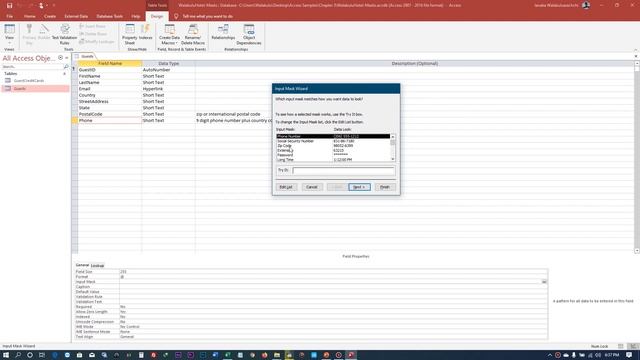Switch to the Create tab

pyautogui.click(x=50, y=16)
